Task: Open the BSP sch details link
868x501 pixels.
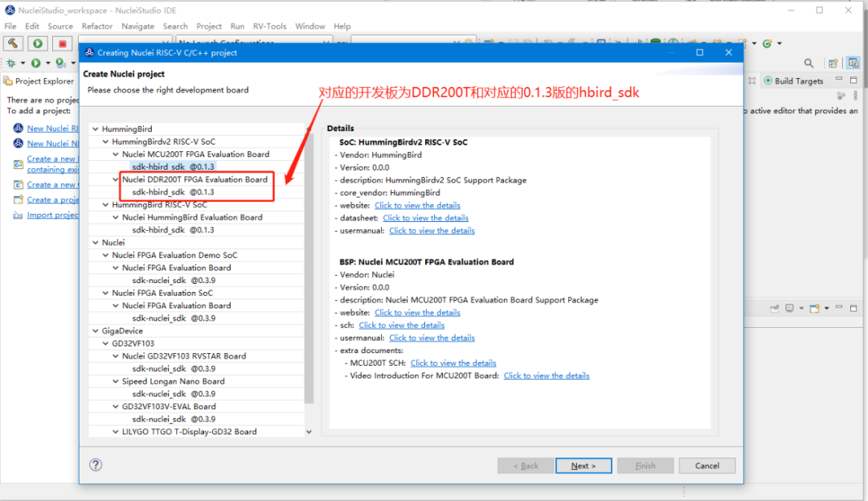Action: click(402, 326)
